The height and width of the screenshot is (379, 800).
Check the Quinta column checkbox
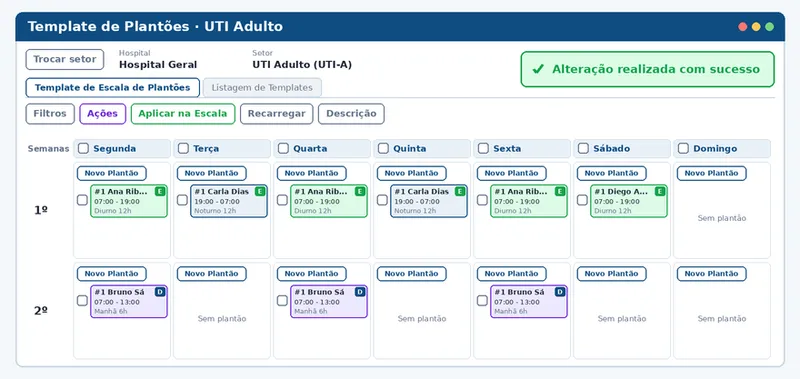[383, 148]
